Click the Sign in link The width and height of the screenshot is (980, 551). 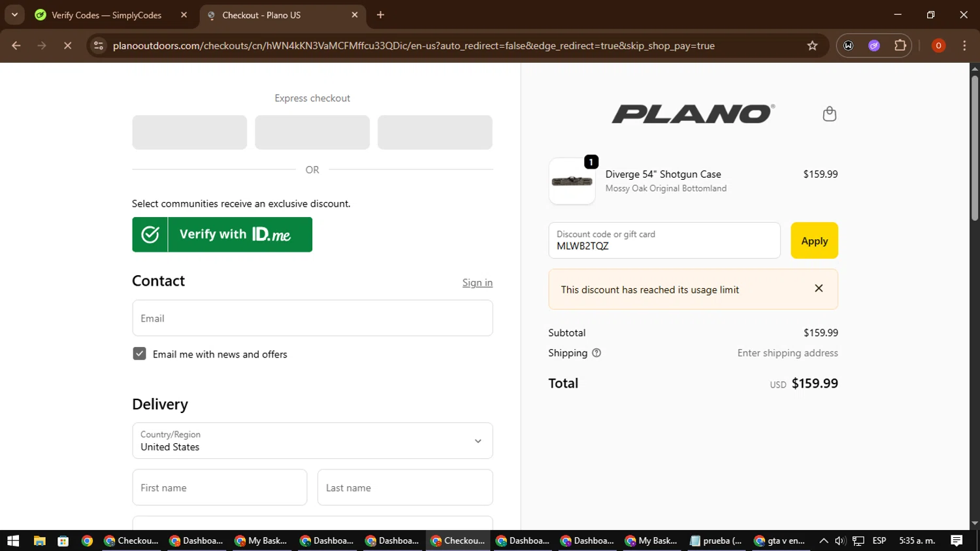[478, 282]
